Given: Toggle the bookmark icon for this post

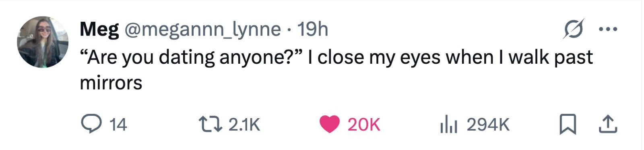Looking at the screenshot, I should 568,124.
